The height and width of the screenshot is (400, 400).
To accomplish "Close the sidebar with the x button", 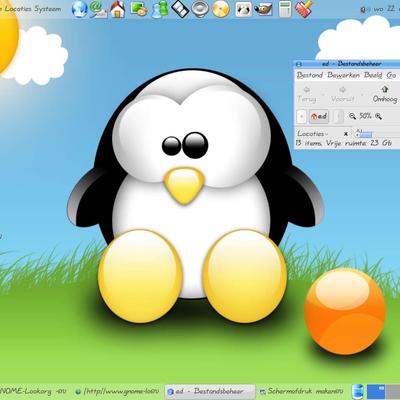I will (346, 134).
